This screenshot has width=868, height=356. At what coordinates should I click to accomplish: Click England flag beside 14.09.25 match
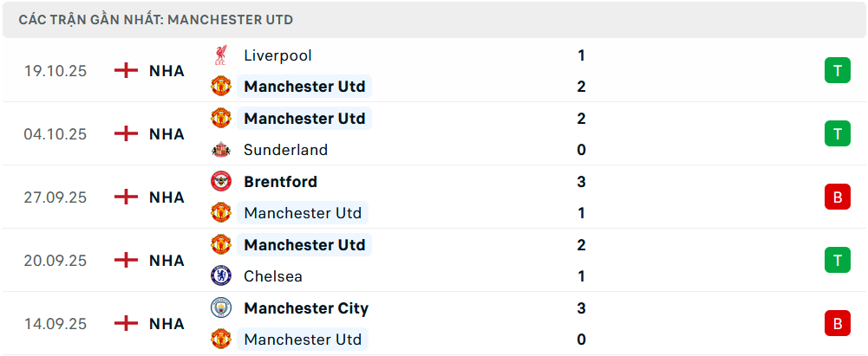tap(127, 324)
